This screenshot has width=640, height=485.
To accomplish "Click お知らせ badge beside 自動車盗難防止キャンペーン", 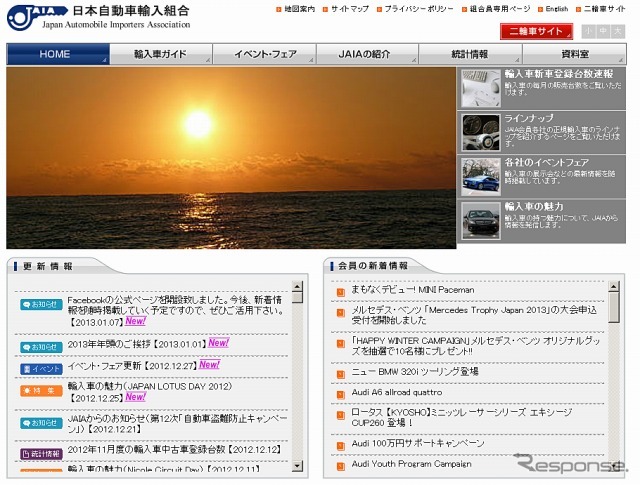I will pos(41,423).
